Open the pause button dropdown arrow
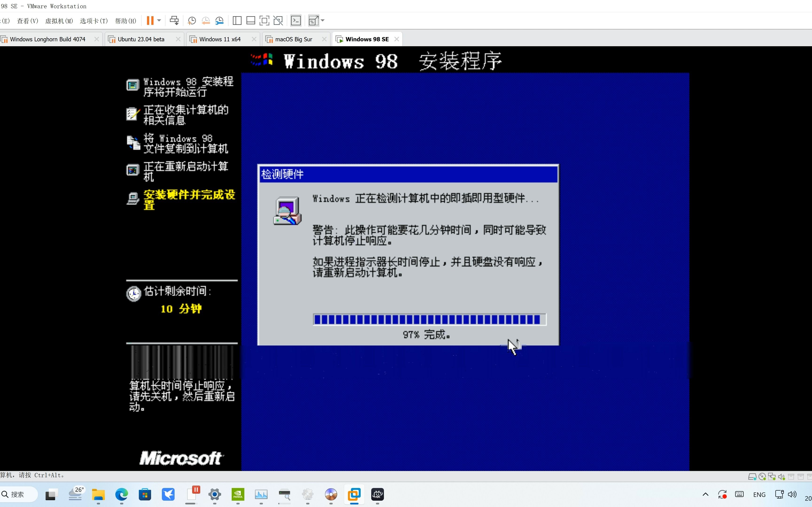812x507 pixels. [x=159, y=20]
